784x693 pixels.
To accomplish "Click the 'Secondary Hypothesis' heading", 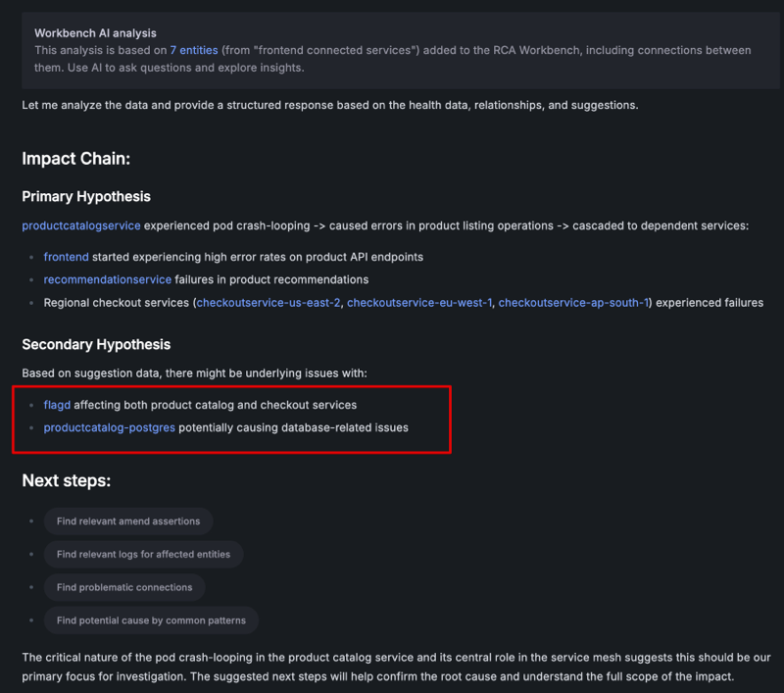I will coord(96,344).
